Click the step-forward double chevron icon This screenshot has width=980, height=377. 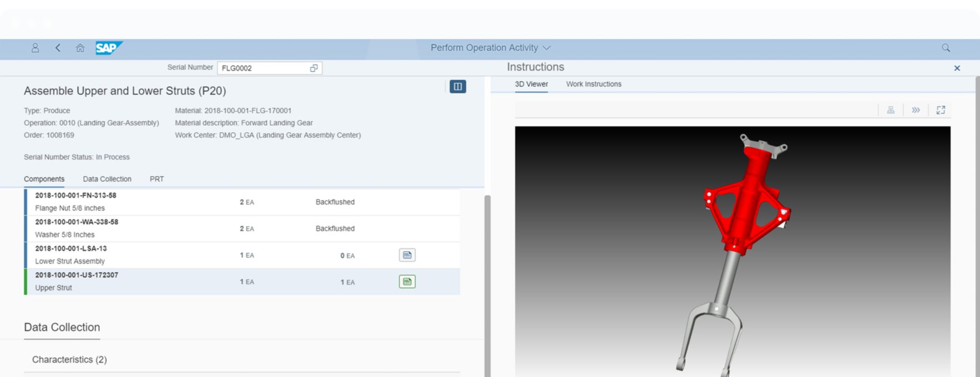click(x=916, y=110)
